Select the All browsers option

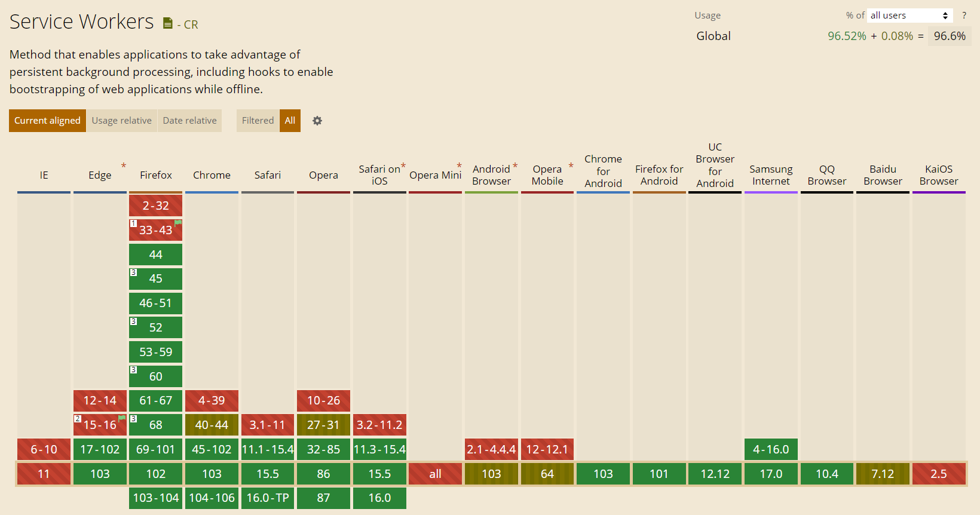coord(290,121)
